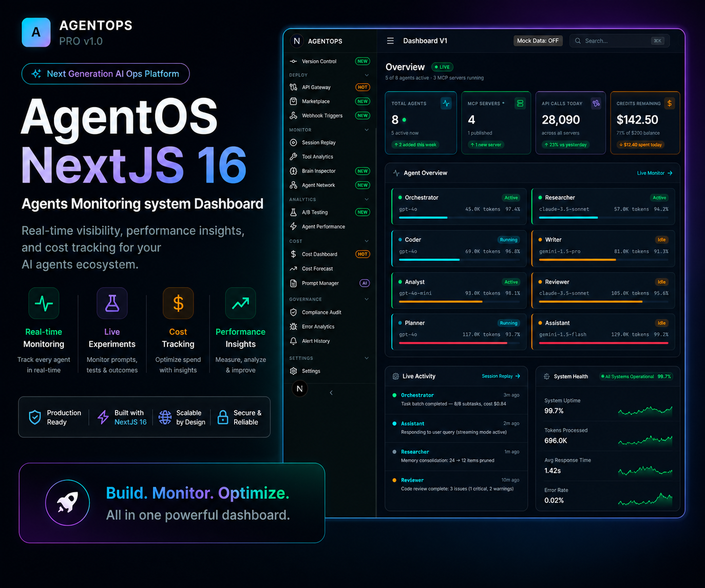The width and height of the screenshot is (705, 588).
Task: Collapse the sidebar with the left chevron
Action: pyautogui.click(x=331, y=393)
